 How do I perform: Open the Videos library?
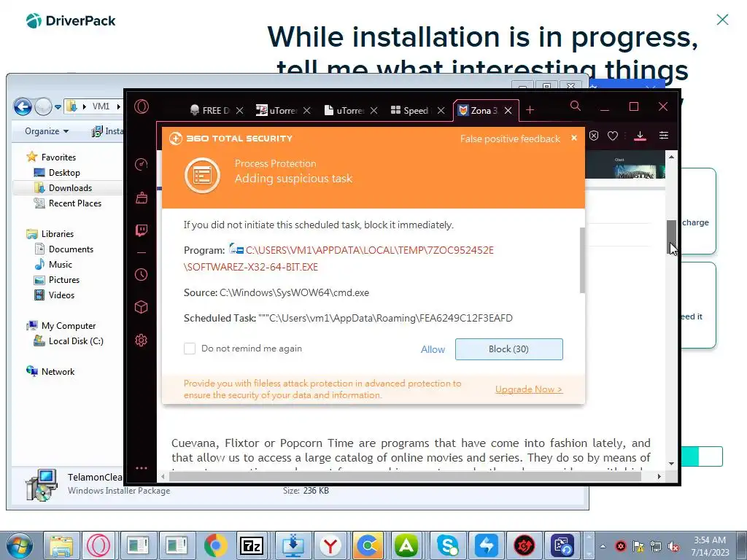pyautogui.click(x=61, y=295)
